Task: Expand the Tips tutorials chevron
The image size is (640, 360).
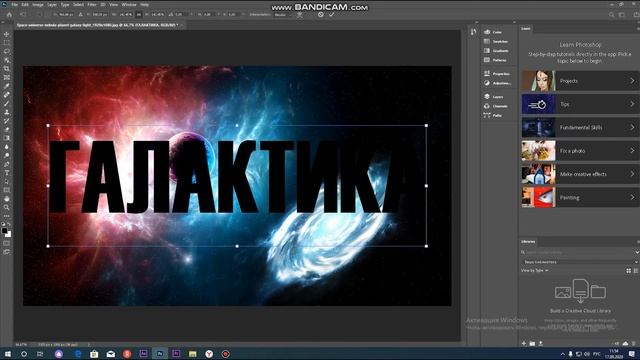Action: point(632,104)
